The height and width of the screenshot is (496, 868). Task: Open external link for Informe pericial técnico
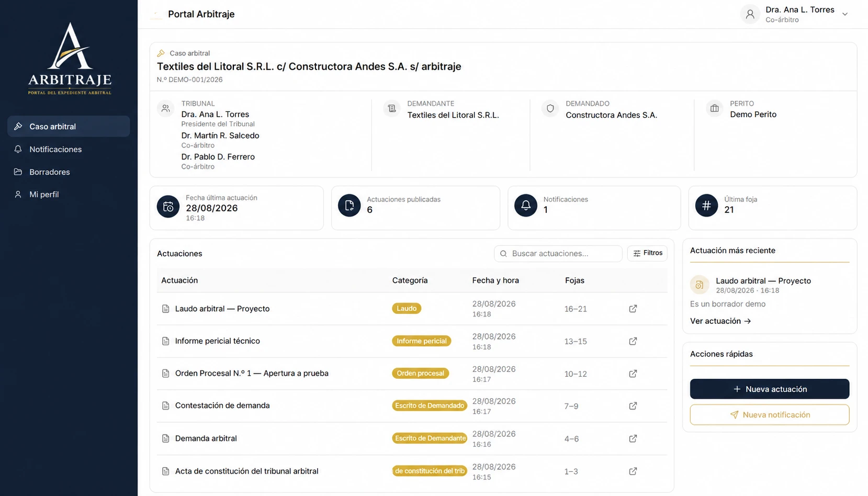point(633,341)
